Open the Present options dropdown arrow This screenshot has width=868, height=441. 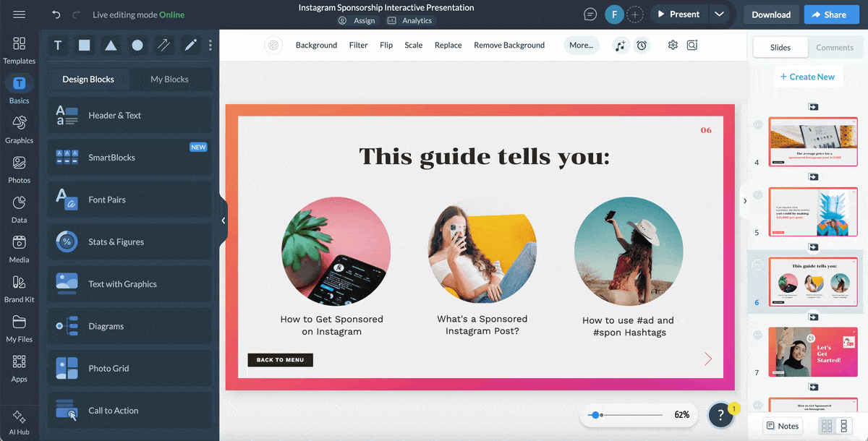click(x=718, y=14)
